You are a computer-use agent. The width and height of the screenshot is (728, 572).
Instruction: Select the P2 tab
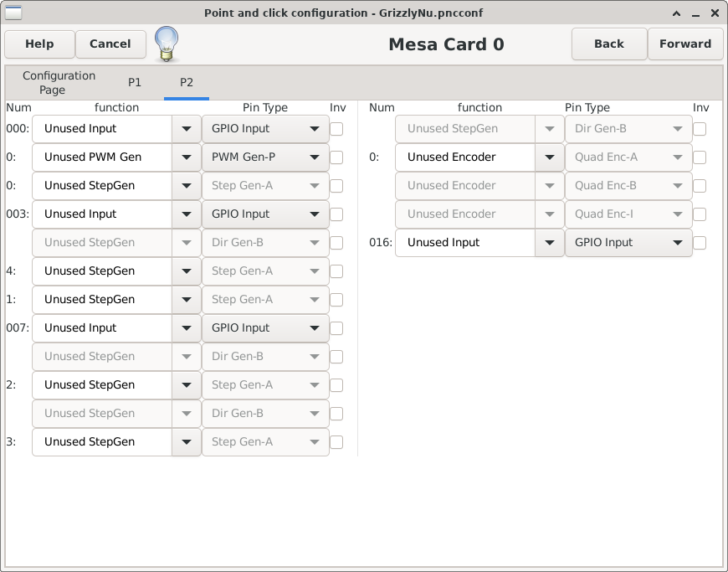[187, 83]
